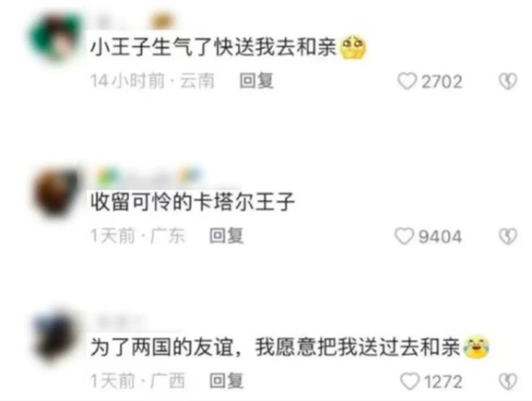Screen dimensions: 532x401
Task: Reply to the comment from 云南
Action: [256, 81]
